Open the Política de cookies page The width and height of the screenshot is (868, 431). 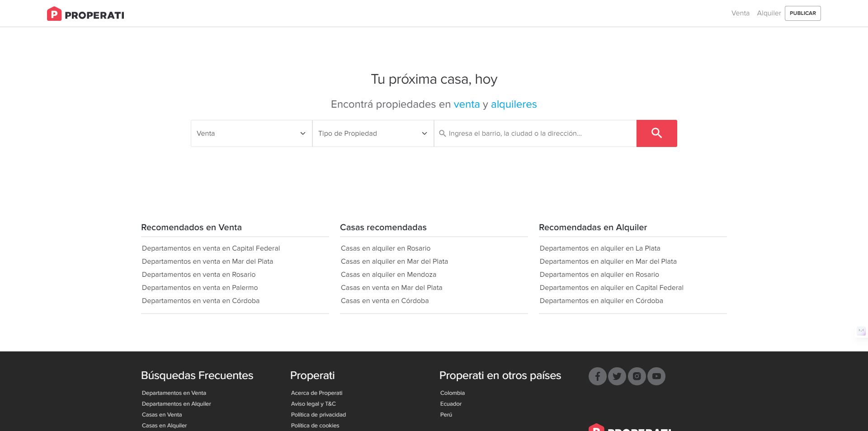(x=315, y=426)
